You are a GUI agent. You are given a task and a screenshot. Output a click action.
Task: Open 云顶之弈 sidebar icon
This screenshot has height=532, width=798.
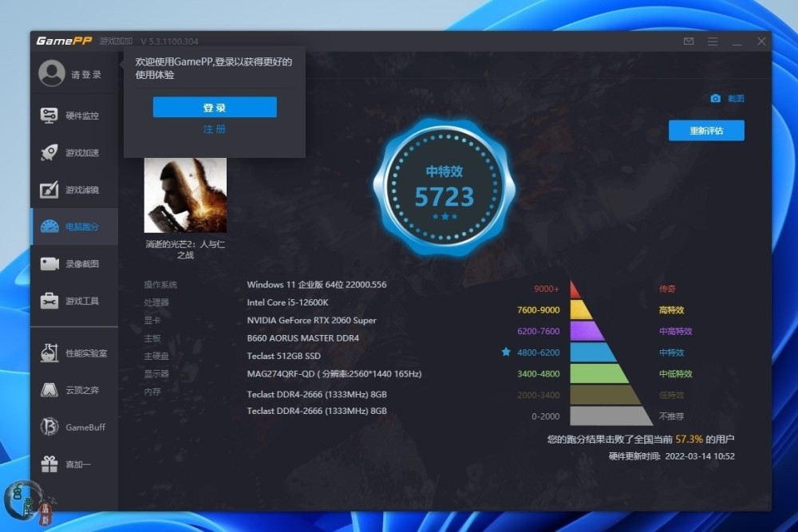[49, 390]
